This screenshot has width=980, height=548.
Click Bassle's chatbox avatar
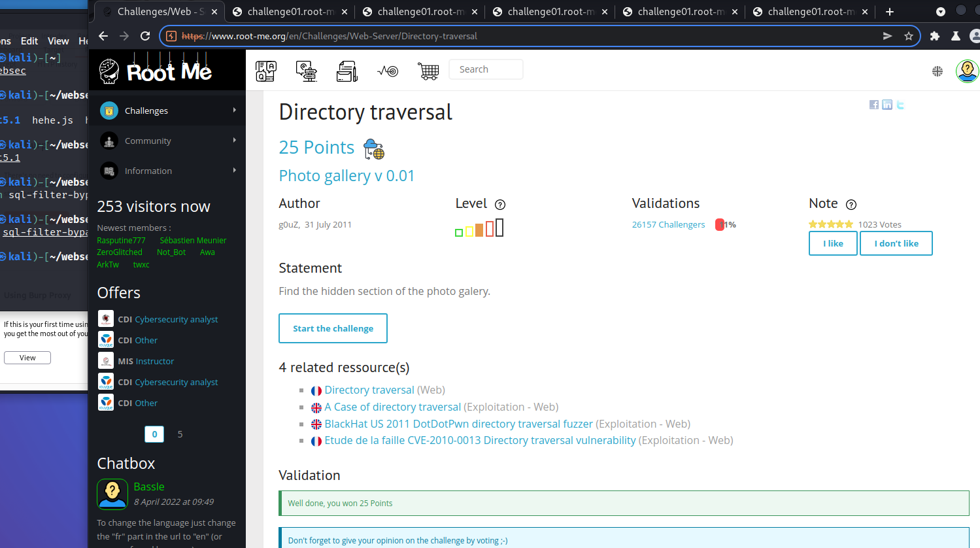[112, 494]
